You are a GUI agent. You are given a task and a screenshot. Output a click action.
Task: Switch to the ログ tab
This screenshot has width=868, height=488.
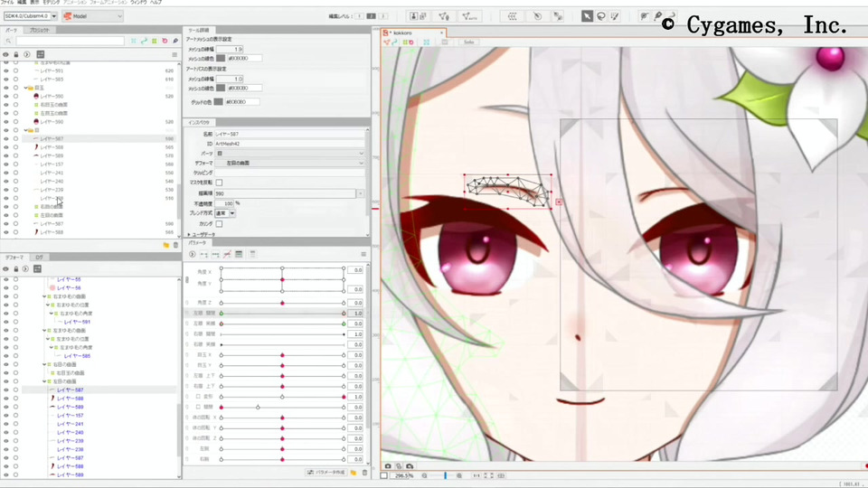[x=39, y=258]
